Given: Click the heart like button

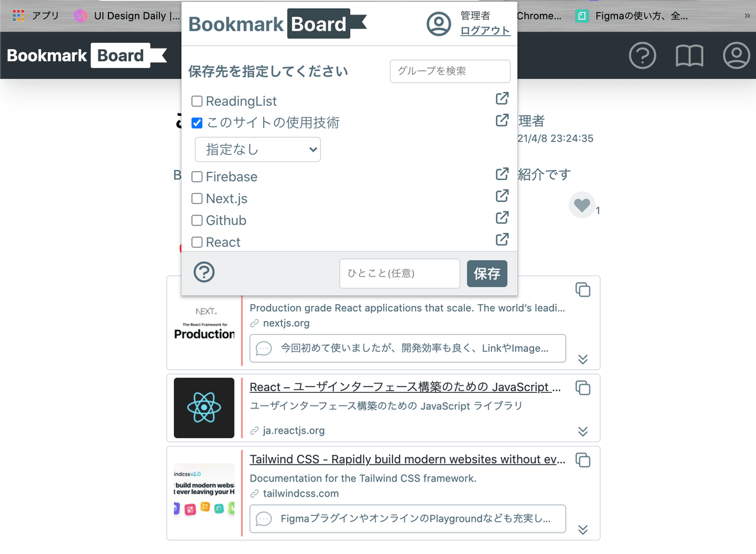Looking at the screenshot, I should [582, 205].
